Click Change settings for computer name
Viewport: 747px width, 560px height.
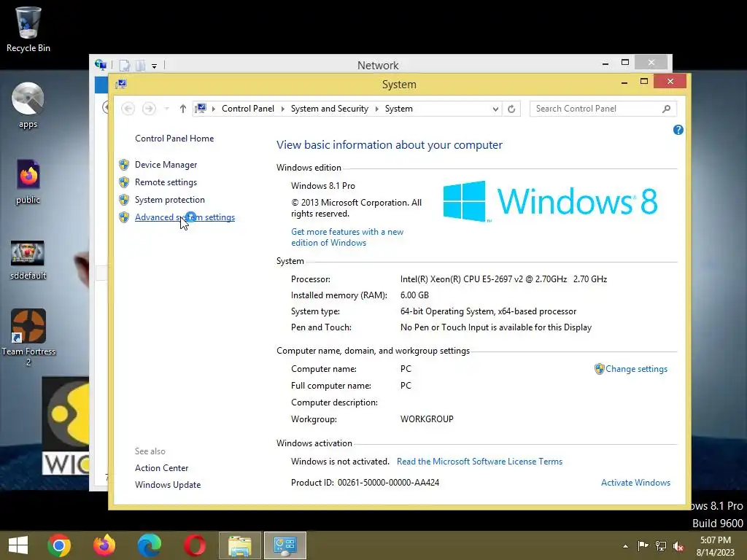point(636,369)
